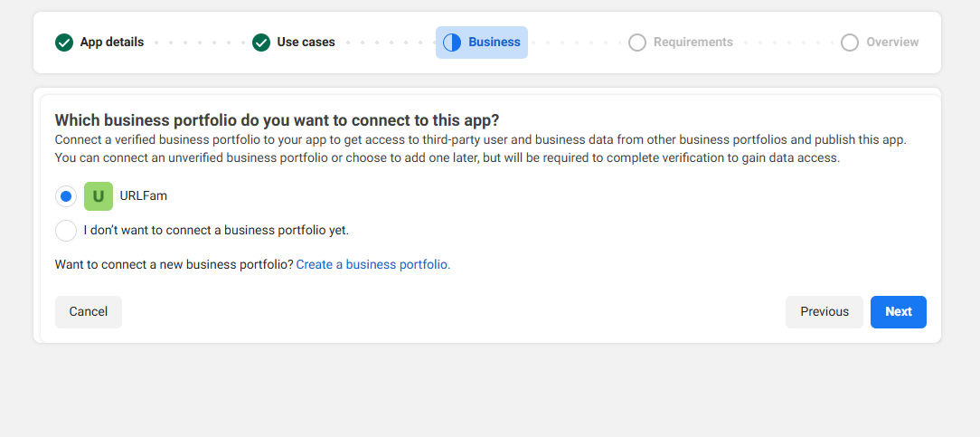The height and width of the screenshot is (437, 980).
Task: Click the empty Requirements step circle
Action: [x=637, y=43]
